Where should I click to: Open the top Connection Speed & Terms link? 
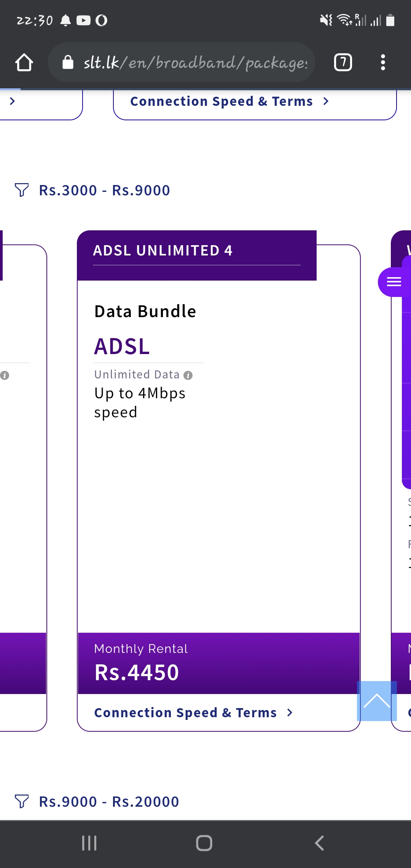pos(229,101)
